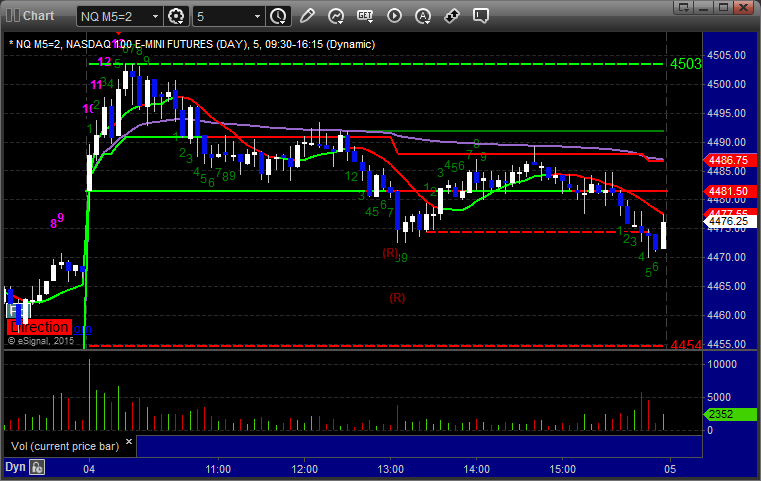Click the 13:00 time axis label
The image size is (761, 481).
click(391, 469)
